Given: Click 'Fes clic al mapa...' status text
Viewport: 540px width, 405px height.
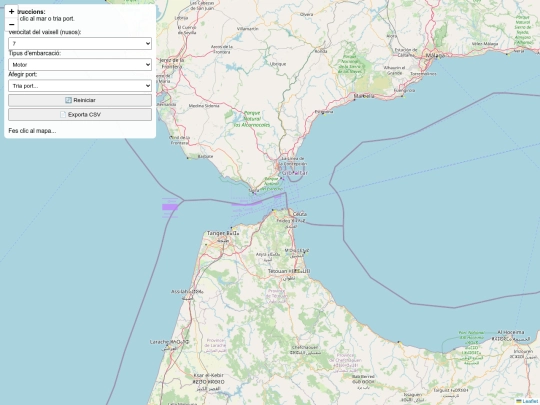Looking at the screenshot, I should click(32, 131).
